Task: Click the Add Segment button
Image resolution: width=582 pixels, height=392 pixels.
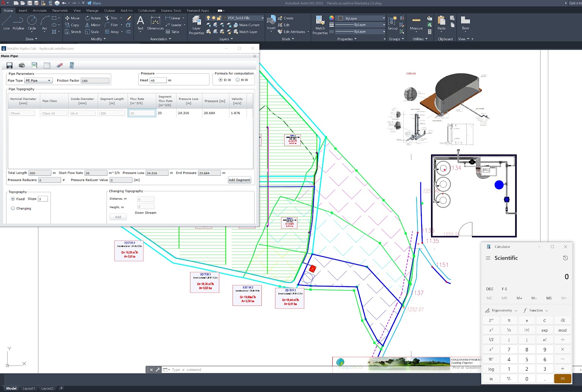Action: [239, 180]
